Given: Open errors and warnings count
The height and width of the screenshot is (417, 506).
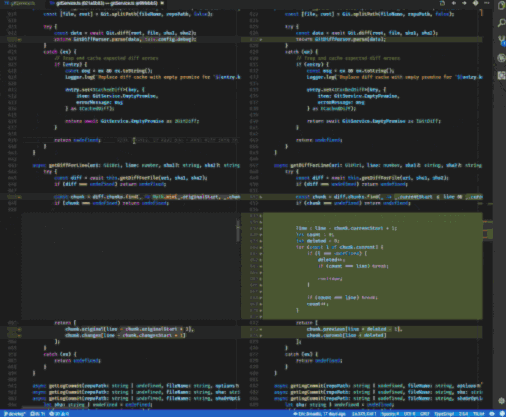Looking at the screenshot, I should point(59,414).
